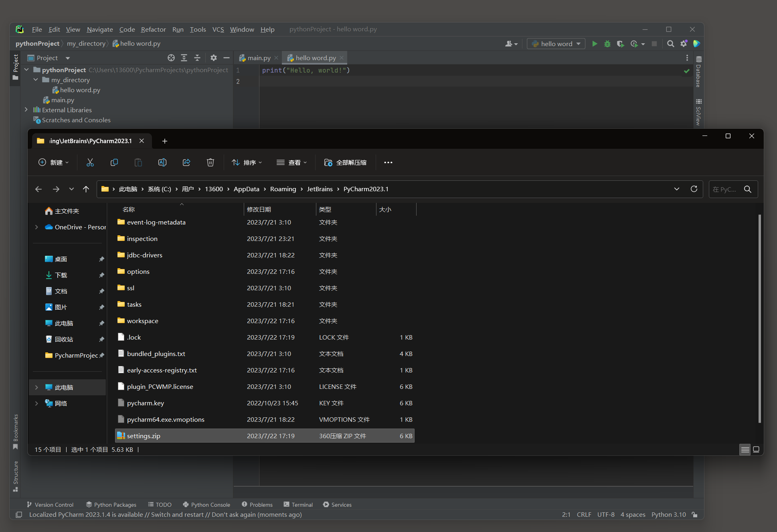Toggle read-only lock in status bar

click(694, 515)
